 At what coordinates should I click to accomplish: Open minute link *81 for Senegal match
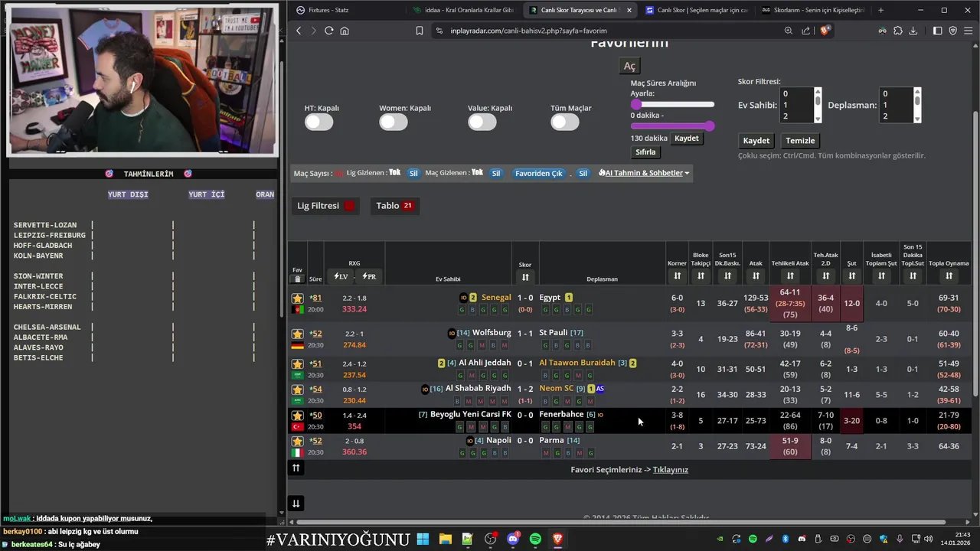click(x=315, y=298)
